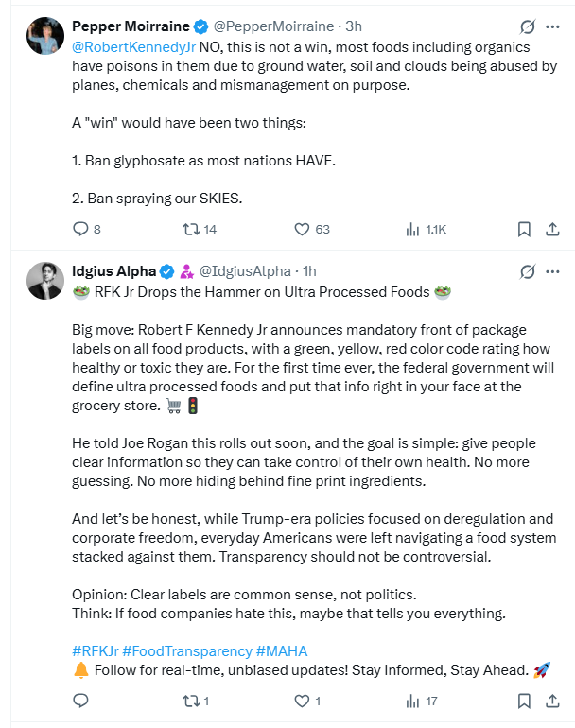Share Pepper Moirraine's post
575x728 pixels.
click(x=553, y=229)
